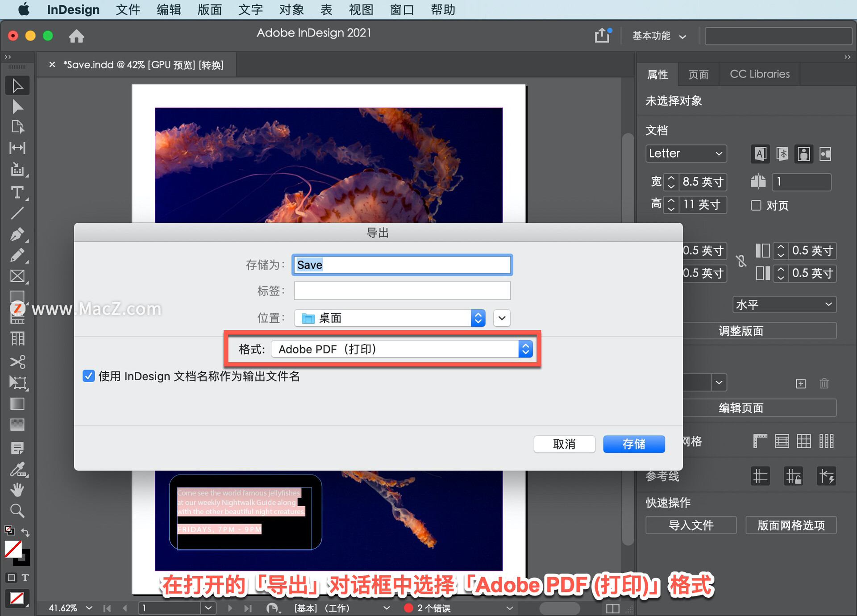
Task: Select the Pencil tool
Action: (17, 255)
